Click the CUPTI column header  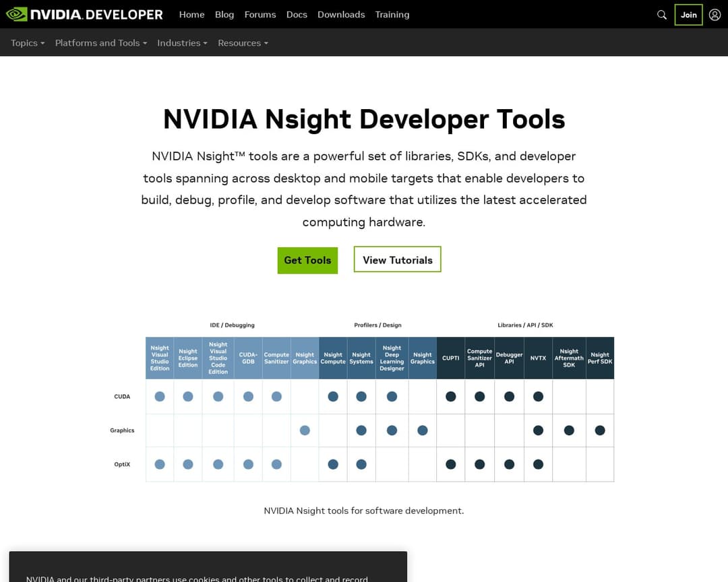[451, 358]
